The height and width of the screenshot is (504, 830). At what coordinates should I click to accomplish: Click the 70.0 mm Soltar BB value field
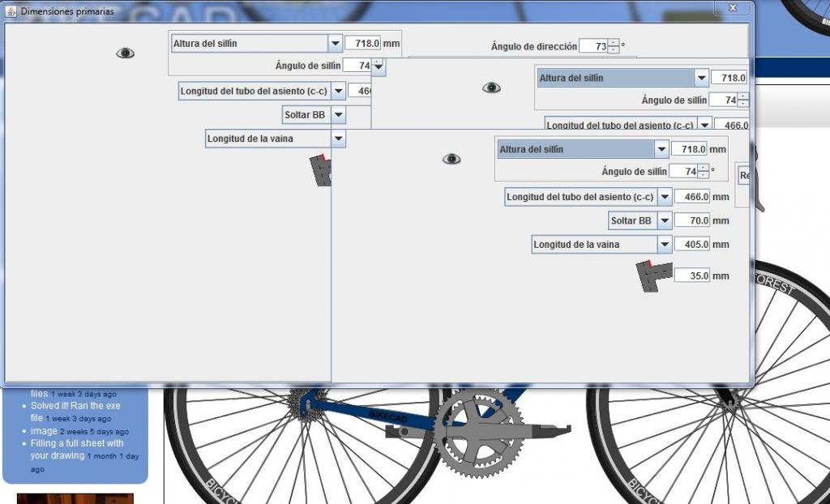pyautogui.click(x=691, y=220)
